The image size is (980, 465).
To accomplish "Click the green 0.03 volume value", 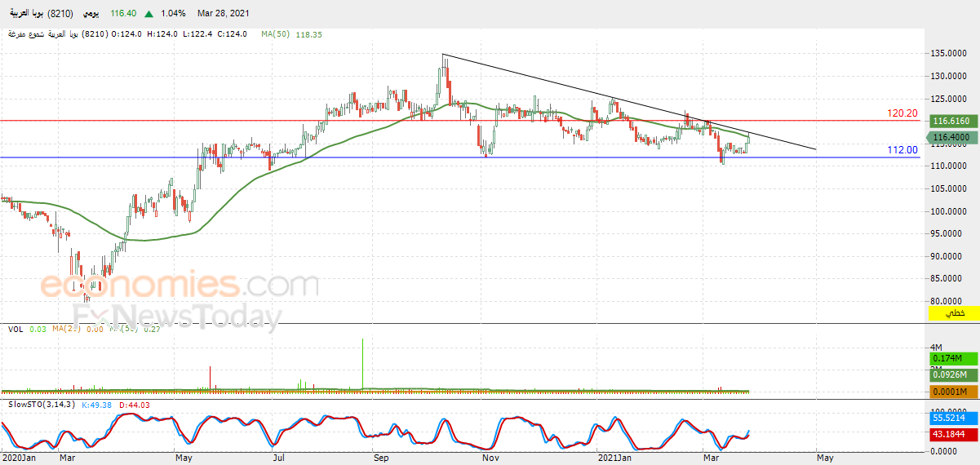I will [38, 329].
